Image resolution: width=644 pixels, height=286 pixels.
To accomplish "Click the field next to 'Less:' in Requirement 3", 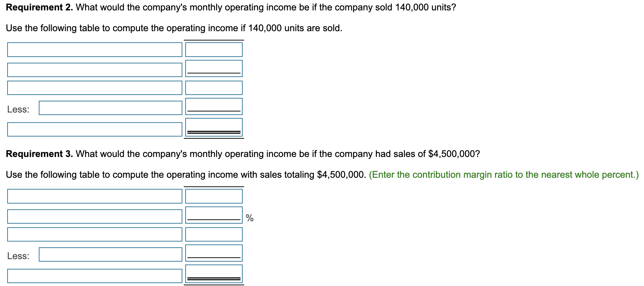I will tap(110, 254).
